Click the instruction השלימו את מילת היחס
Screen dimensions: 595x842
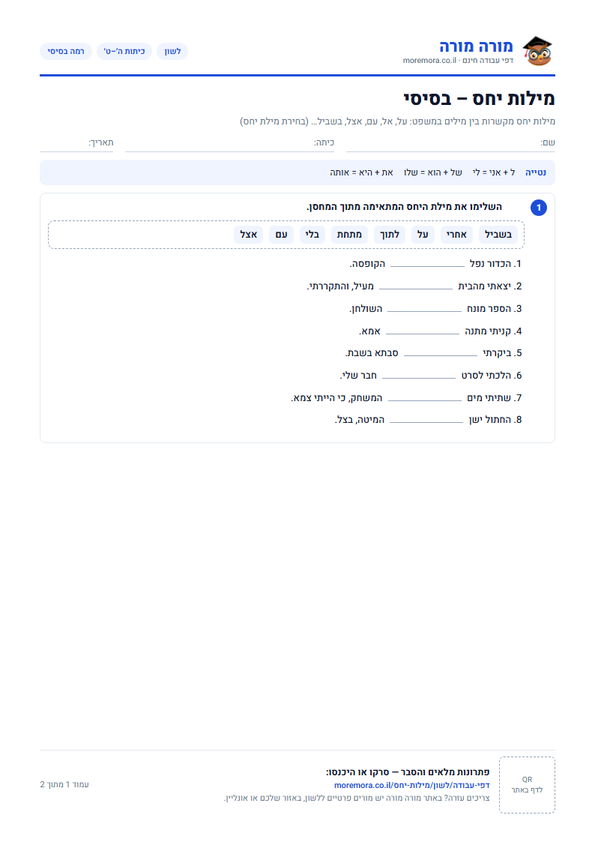tap(404, 207)
